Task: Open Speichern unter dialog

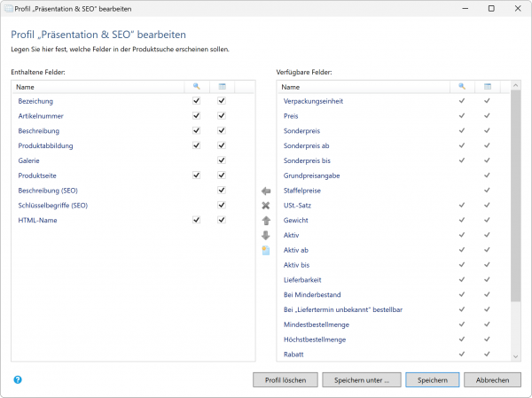Action: pyautogui.click(x=362, y=379)
